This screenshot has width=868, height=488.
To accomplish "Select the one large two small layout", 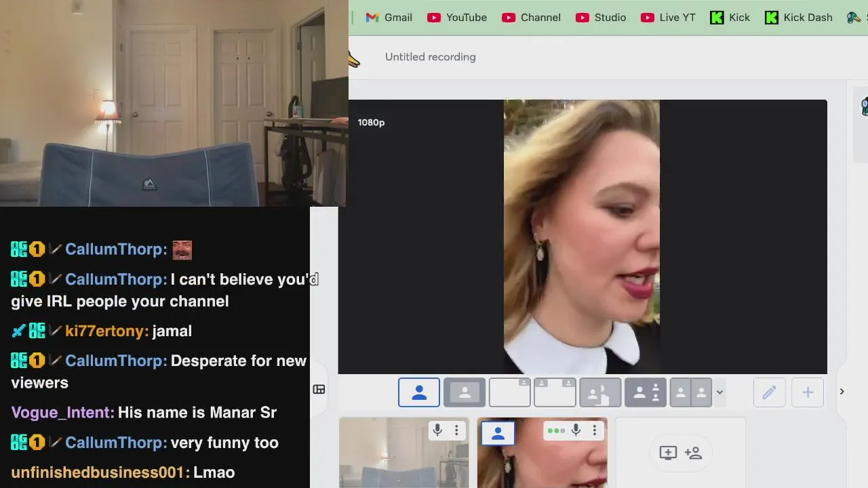I will click(x=646, y=392).
